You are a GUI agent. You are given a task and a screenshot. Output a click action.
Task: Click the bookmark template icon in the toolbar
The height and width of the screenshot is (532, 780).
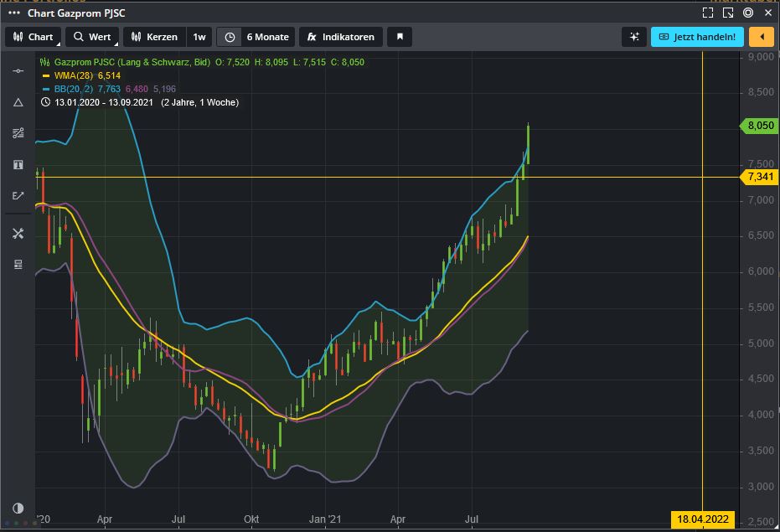(400, 37)
